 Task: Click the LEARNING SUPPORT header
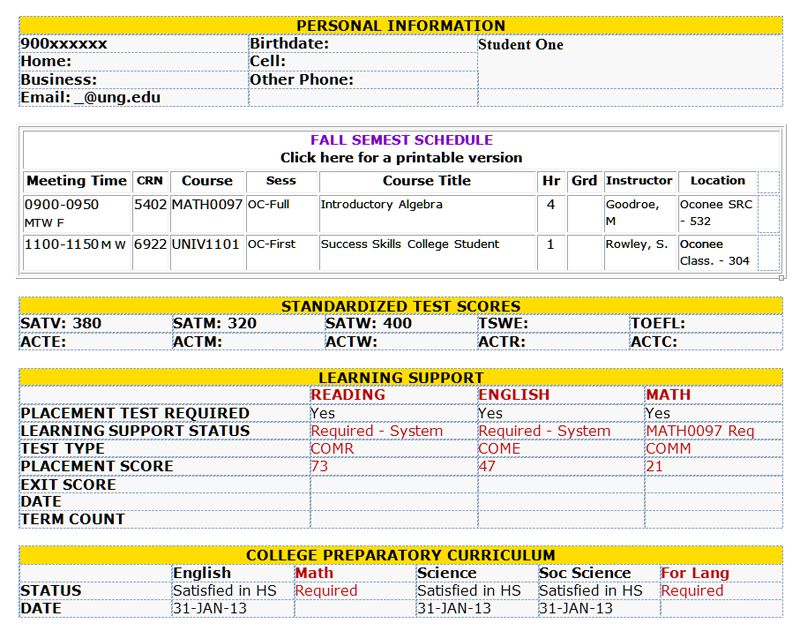(402, 377)
